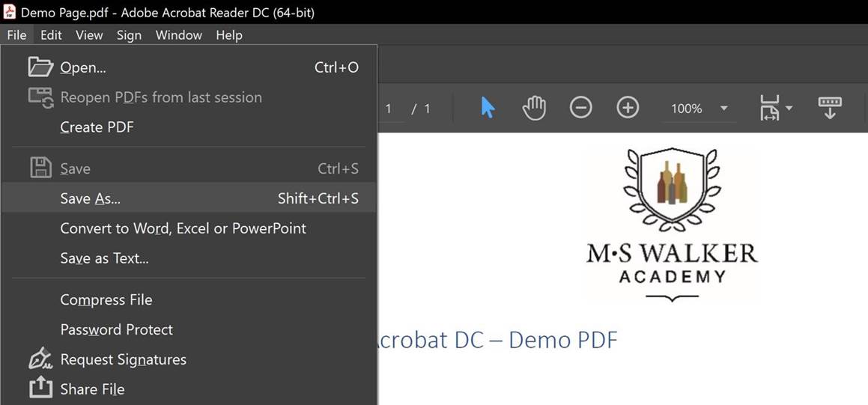Click the zoom out minus icon

pos(580,108)
